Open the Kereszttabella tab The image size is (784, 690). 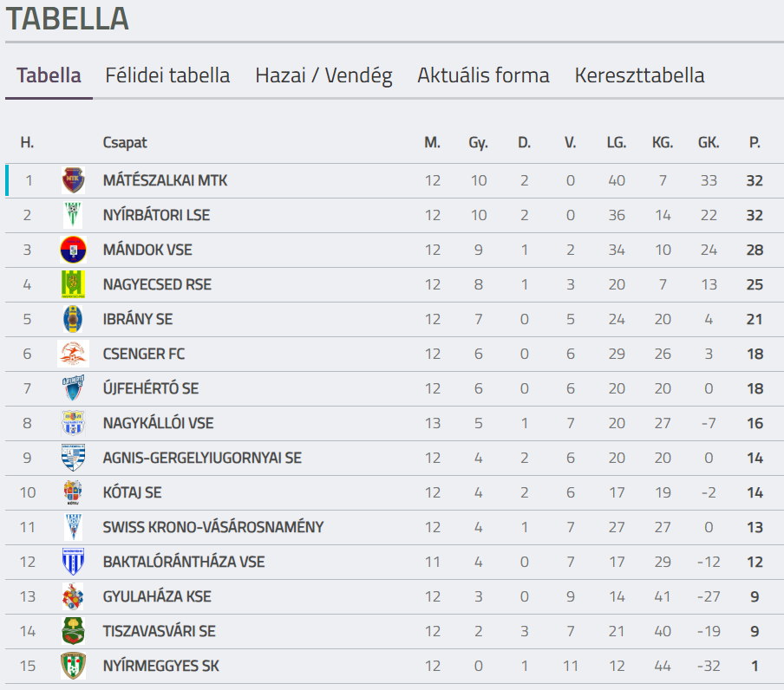(639, 75)
